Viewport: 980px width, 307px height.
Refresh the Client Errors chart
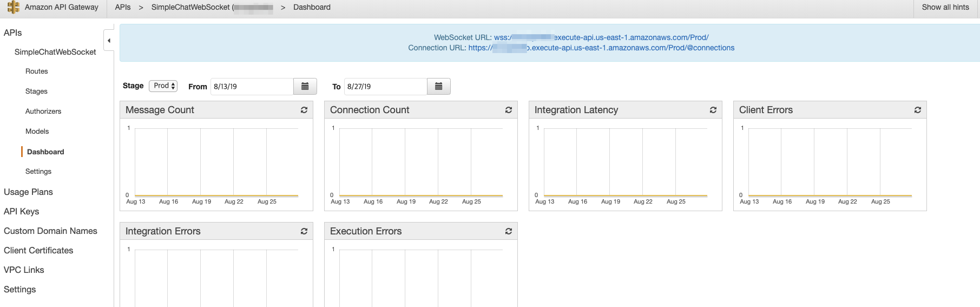click(x=918, y=110)
